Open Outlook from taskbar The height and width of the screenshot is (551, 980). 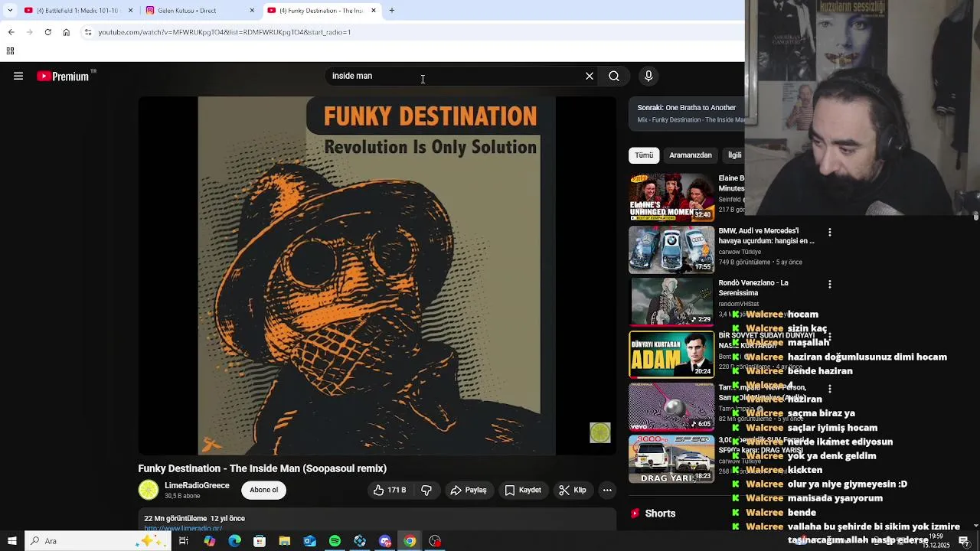pyautogui.click(x=309, y=541)
